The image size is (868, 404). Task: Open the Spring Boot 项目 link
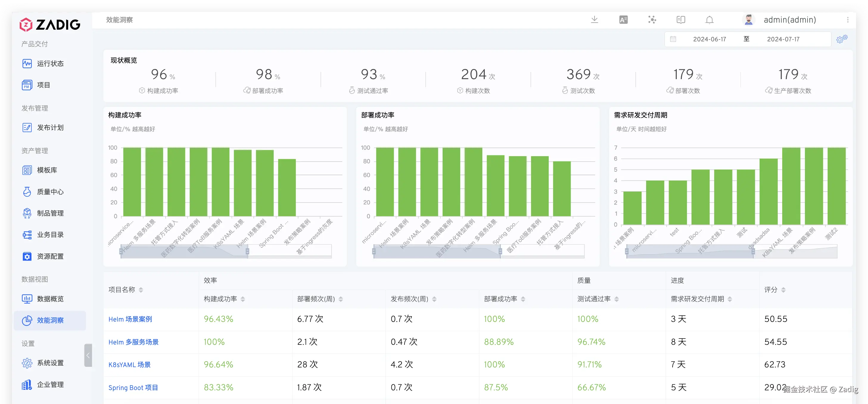133,388
